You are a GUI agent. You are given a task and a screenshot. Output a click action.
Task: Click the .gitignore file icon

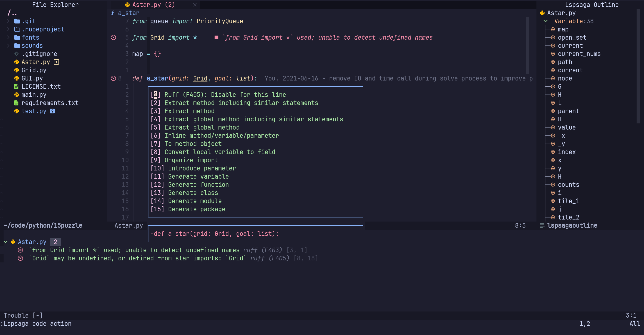[x=17, y=54]
